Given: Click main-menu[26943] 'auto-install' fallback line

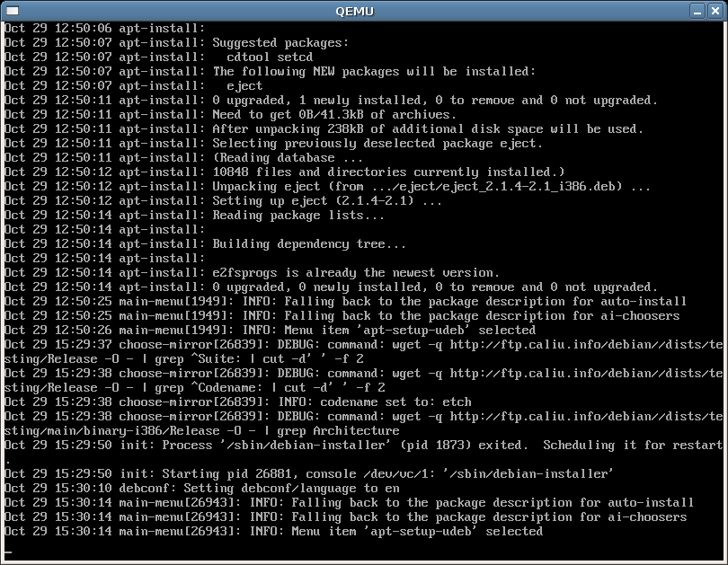Looking at the screenshot, I should pos(349,503).
